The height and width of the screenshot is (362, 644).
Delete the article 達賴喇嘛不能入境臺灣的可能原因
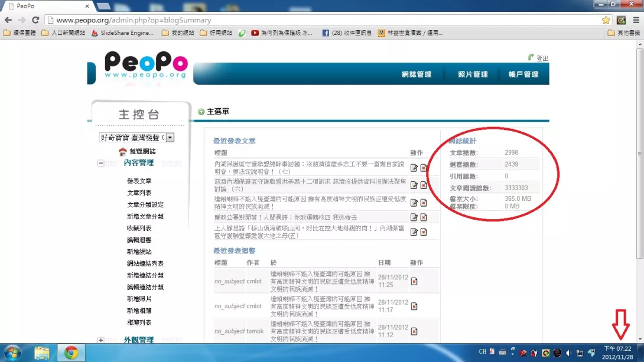tap(424, 203)
